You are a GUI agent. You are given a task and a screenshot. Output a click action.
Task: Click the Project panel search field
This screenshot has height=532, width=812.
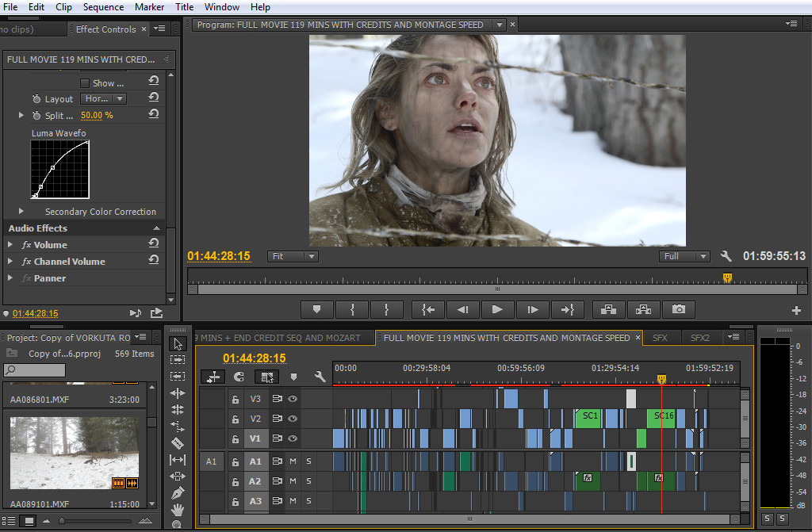(35, 369)
